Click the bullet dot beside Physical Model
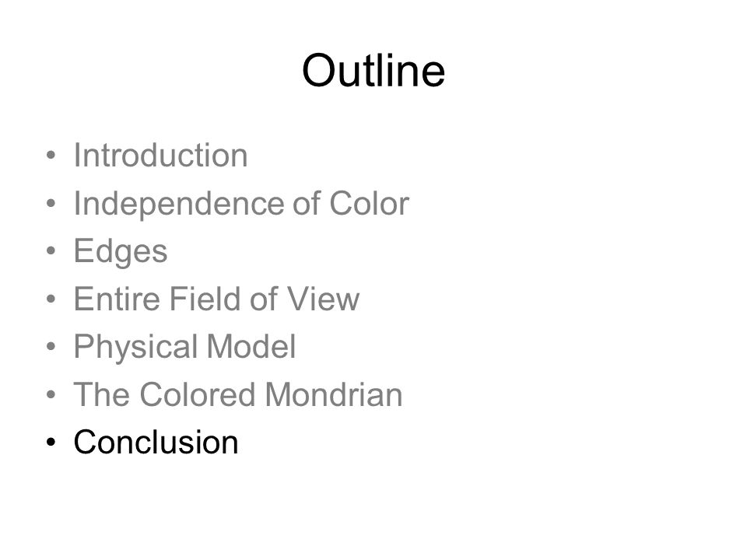 (x=51, y=347)
